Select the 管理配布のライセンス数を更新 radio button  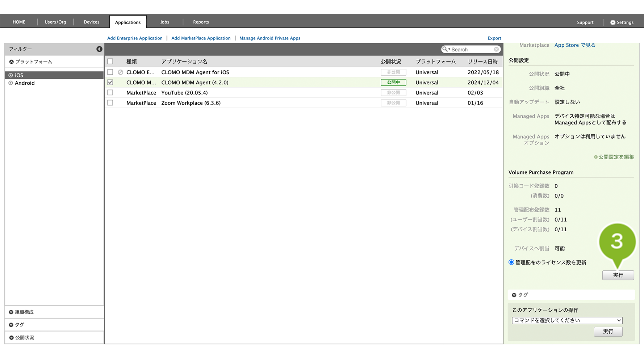click(x=511, y=262)
